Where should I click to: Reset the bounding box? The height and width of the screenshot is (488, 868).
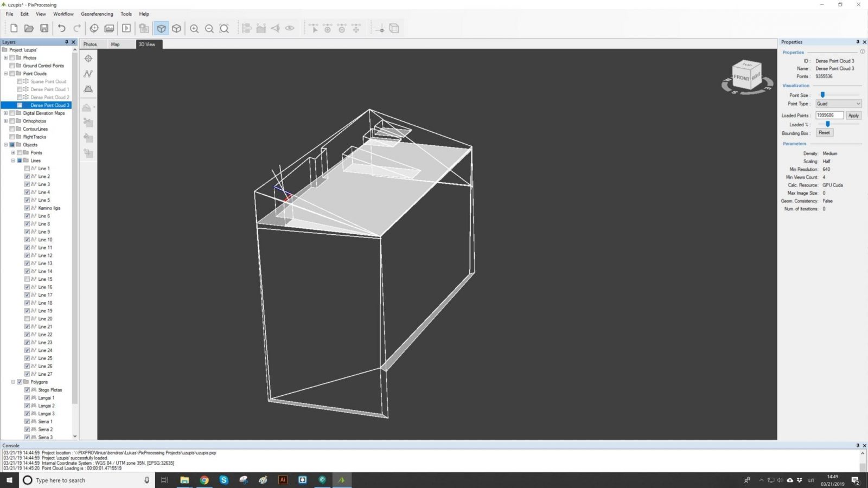824,132
